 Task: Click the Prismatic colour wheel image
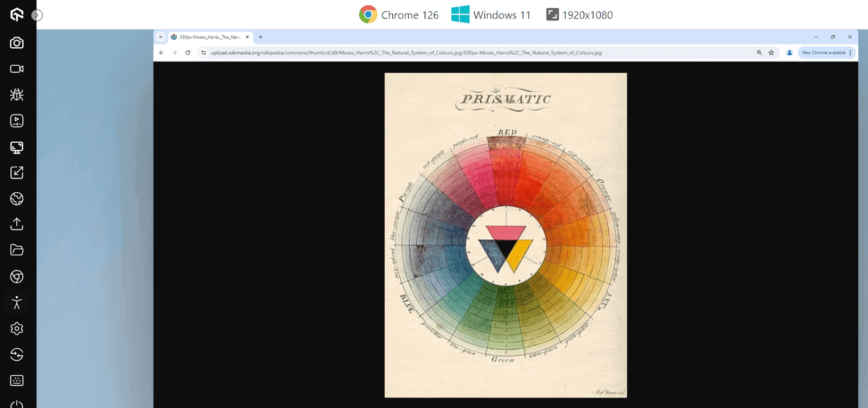click(x=506, y=235)
